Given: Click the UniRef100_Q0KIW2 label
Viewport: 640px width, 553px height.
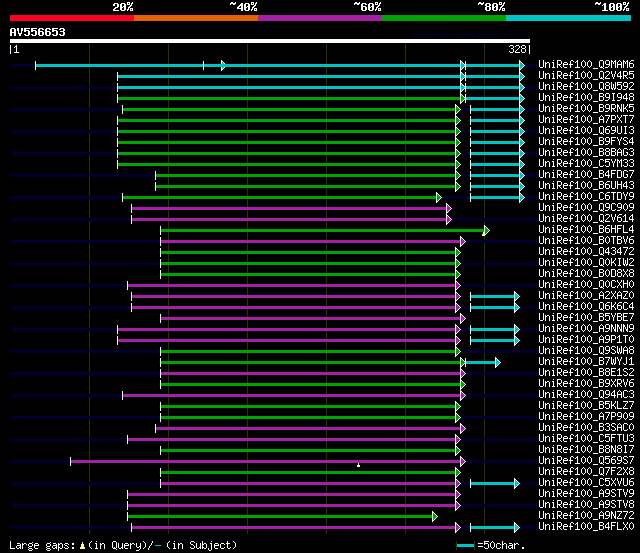Looking at the screenshot, I should pos(586,262).
